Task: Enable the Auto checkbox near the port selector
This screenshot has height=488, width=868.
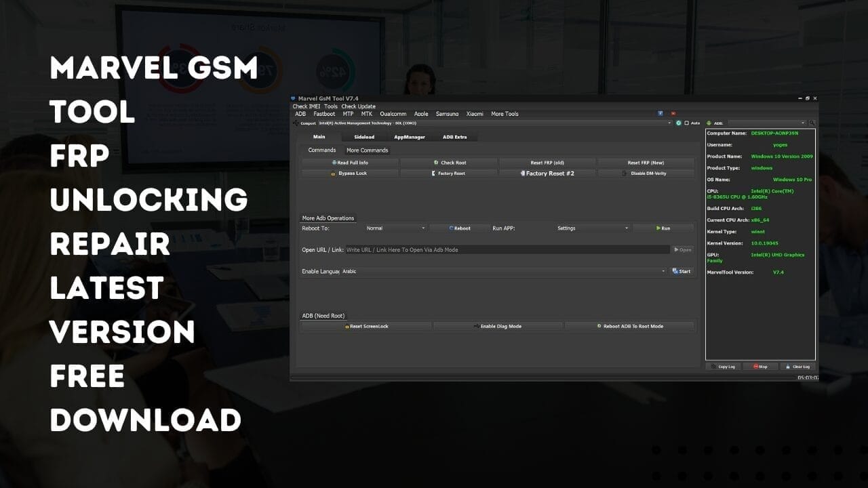Action: click(x=687, y=123)
